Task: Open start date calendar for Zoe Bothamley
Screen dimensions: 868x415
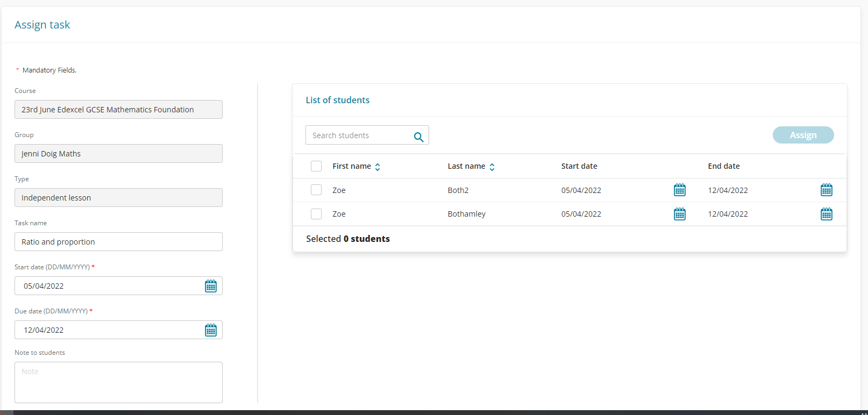Action: coord(680,214)
